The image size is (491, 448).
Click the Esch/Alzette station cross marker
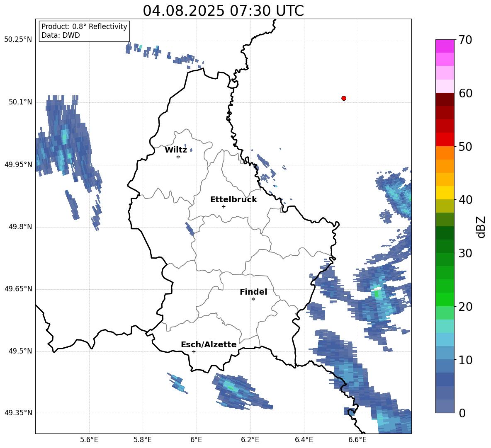[x=194, y=351]
